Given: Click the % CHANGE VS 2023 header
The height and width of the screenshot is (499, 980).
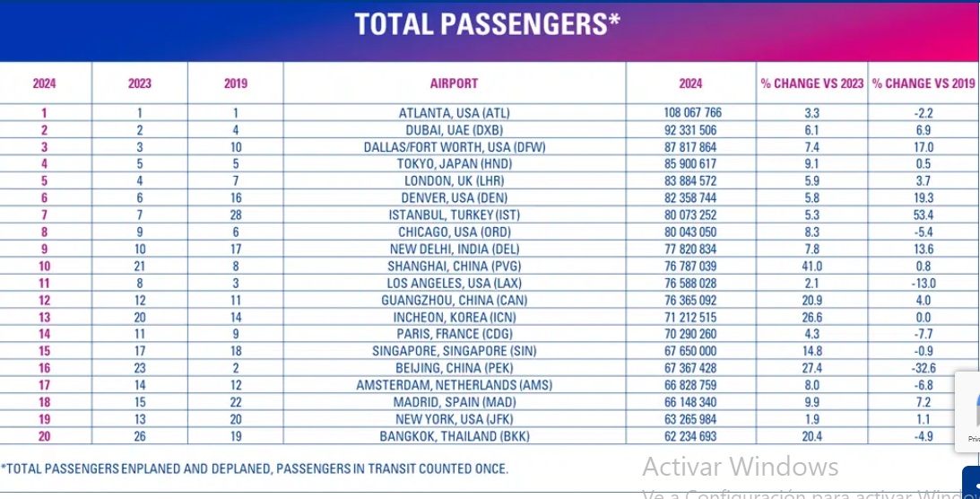Looking at the screenshot, I should tap(811, 83).
